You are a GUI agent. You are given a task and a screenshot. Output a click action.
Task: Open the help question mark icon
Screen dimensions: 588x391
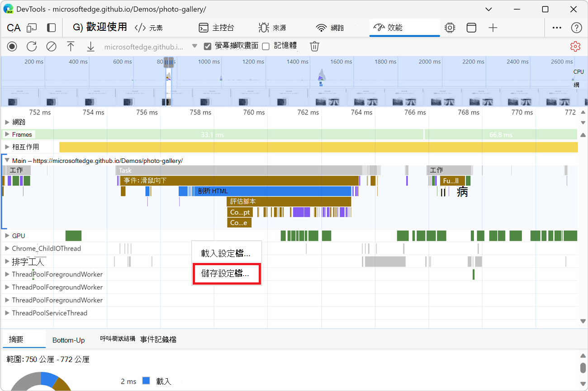576,28
